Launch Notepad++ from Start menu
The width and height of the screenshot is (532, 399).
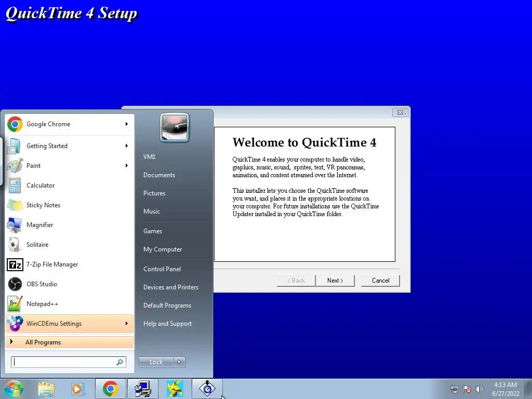pos(70,303)
